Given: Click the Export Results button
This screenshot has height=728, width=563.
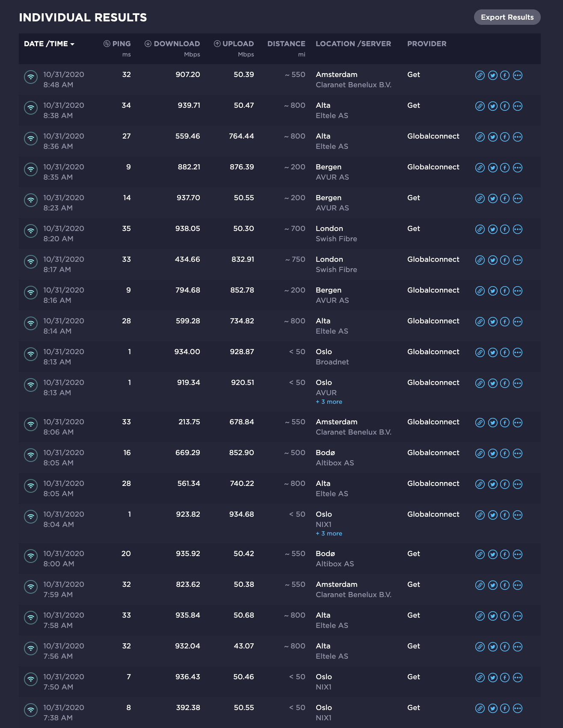Looking at the screenshot, I should (507, 17).
